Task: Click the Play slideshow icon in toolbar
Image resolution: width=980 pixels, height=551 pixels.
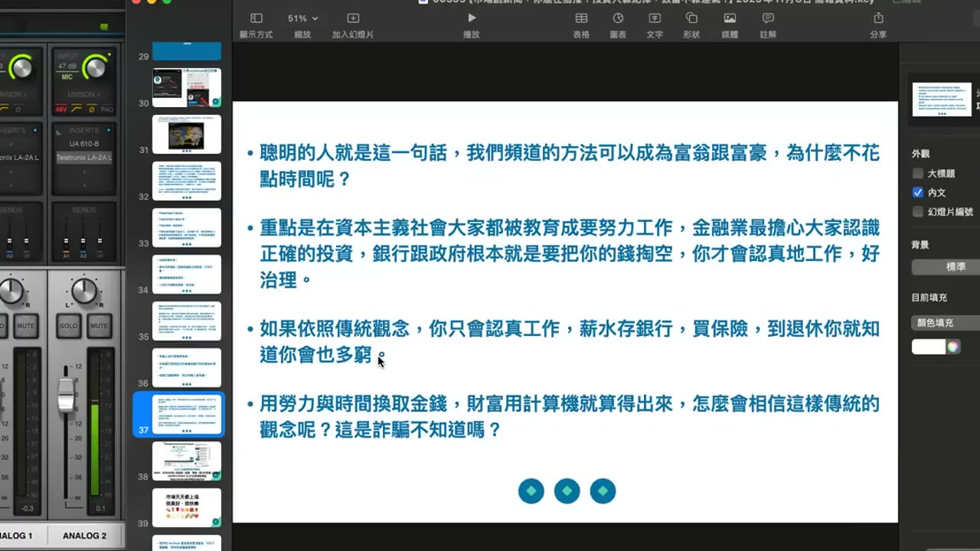Action: pyautogui.click(x=472, y=18)
